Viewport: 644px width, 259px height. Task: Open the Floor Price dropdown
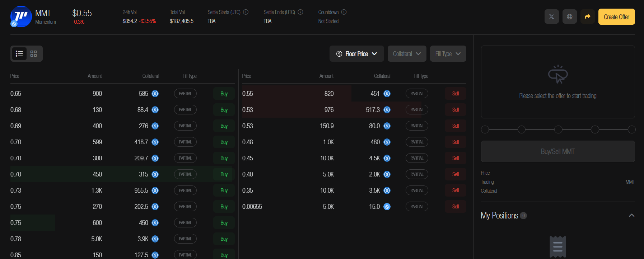coord(357,53)
